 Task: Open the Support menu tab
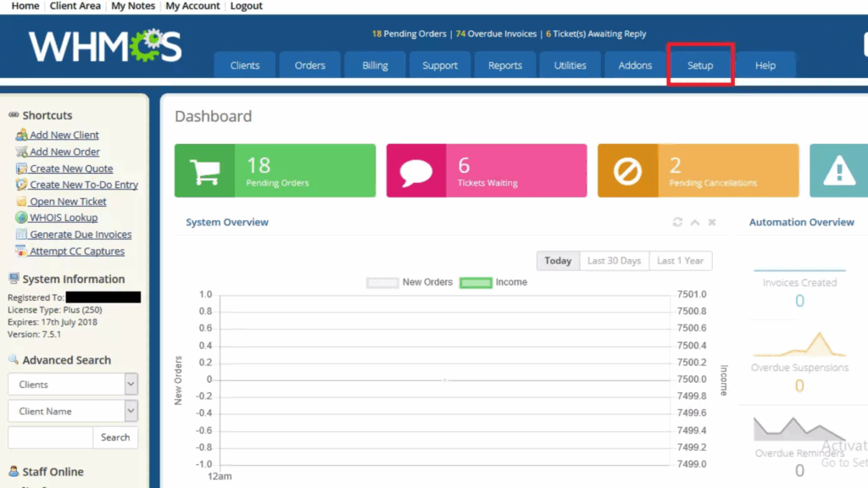tap(440, 65)
